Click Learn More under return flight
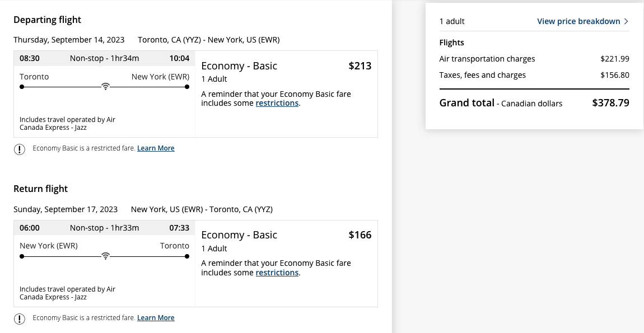 pyautogui.click(x=156, y=318)
